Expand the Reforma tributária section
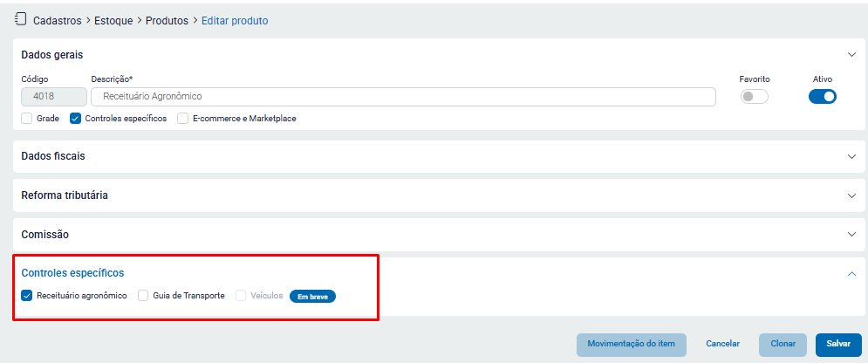 pos(852,195)
